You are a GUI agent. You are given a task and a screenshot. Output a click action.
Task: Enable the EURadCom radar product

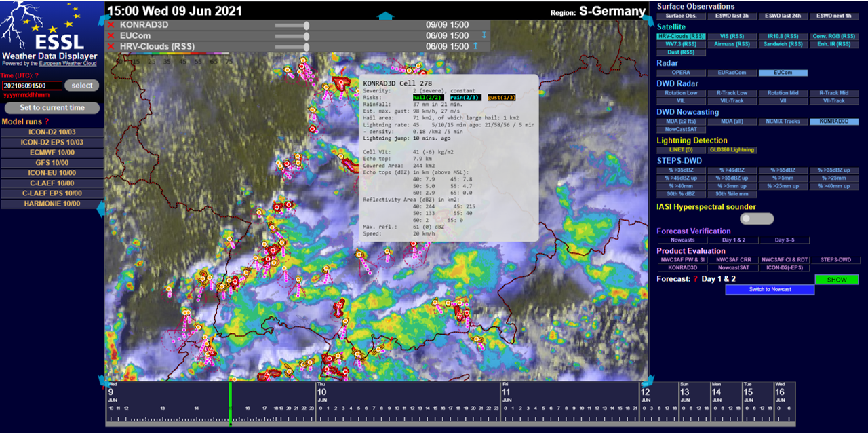(x=732, y=73)
